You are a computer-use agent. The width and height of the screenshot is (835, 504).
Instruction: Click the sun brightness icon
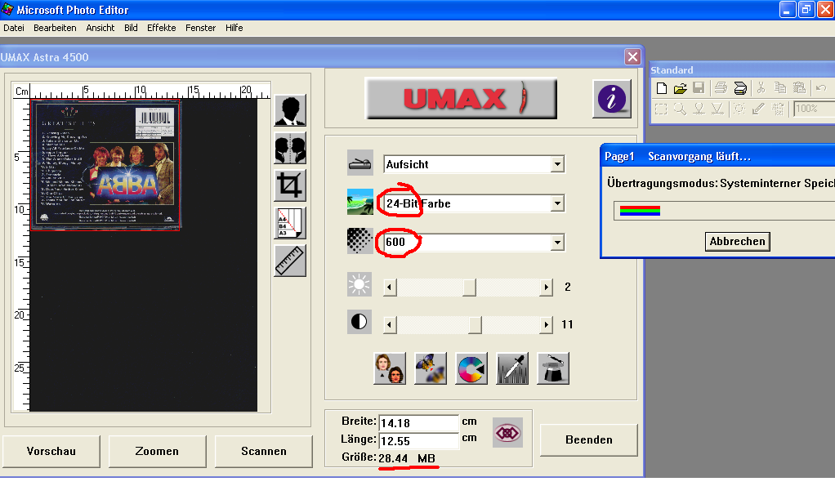(359, 284)
